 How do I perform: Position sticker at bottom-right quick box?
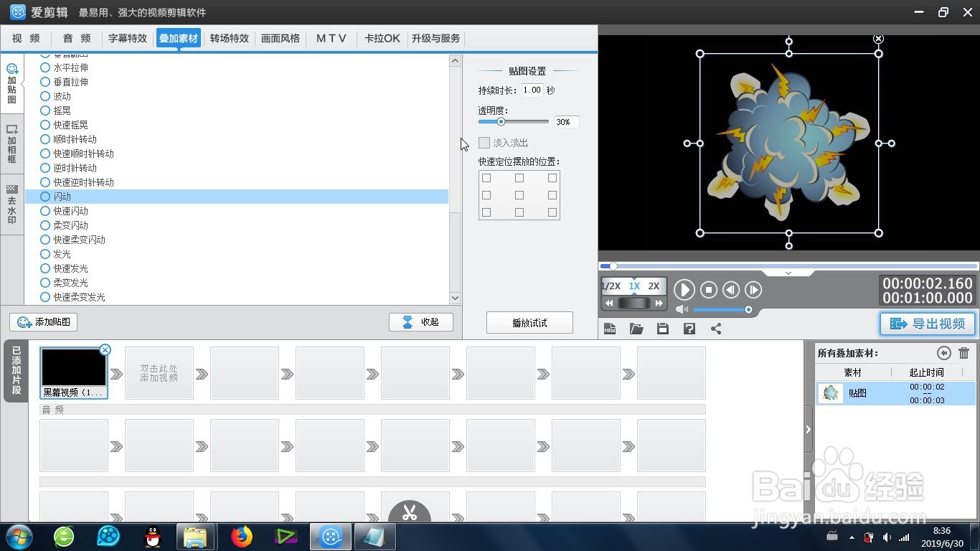552,212
